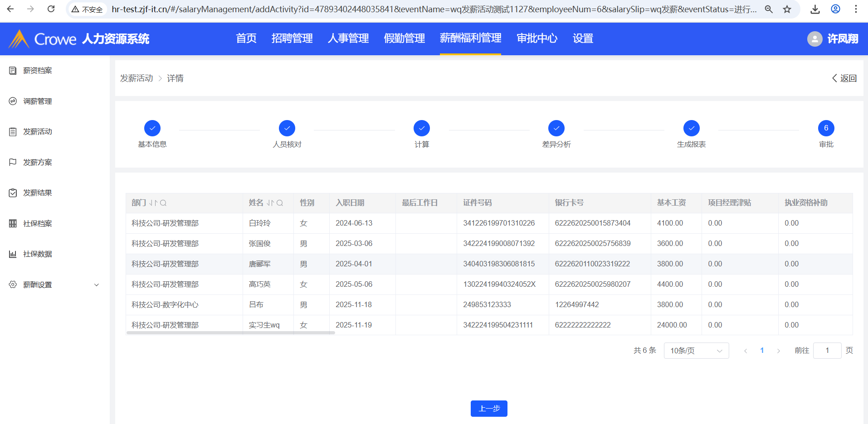This screenshot has height=424, width=868.
Task: Click the horizontal table scrollbar
Action: (x=230, y=332)
